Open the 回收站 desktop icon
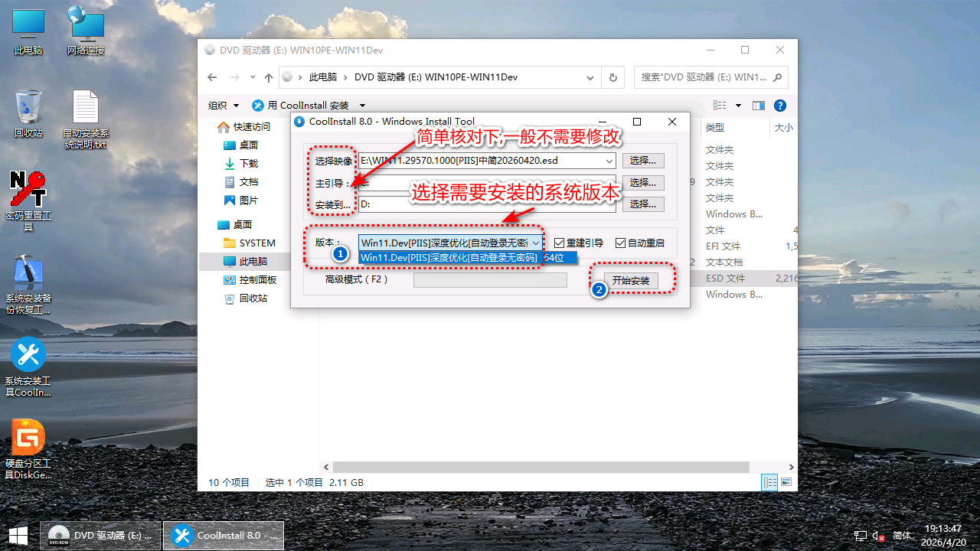 click(x=28, y=113)
